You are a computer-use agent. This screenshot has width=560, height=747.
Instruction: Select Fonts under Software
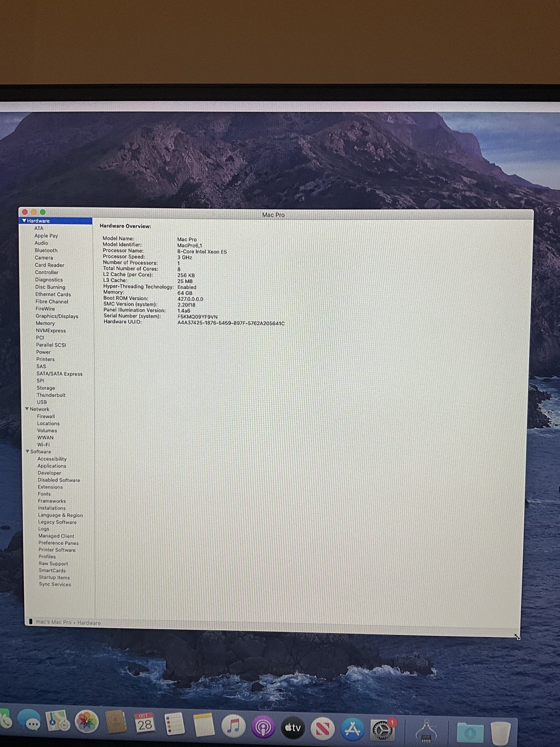coord(44,494)
